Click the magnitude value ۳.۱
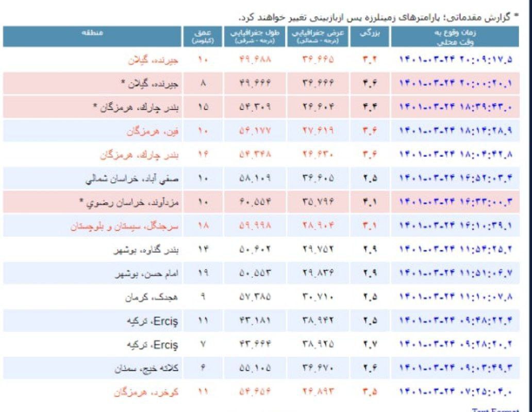The width and height of the screenshot is (532, 412). tap(370, 226)
